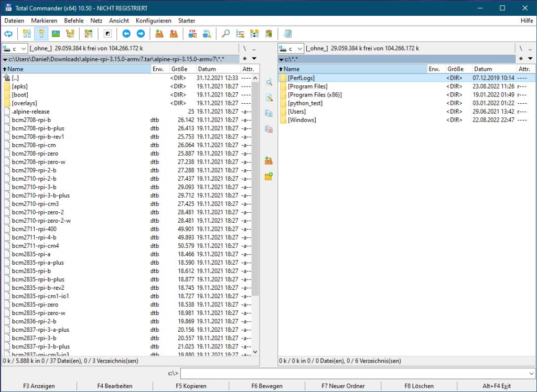Go forward using the blue right arrow
This screenshot has width=537, height=392.
click(x=141, y=34)
